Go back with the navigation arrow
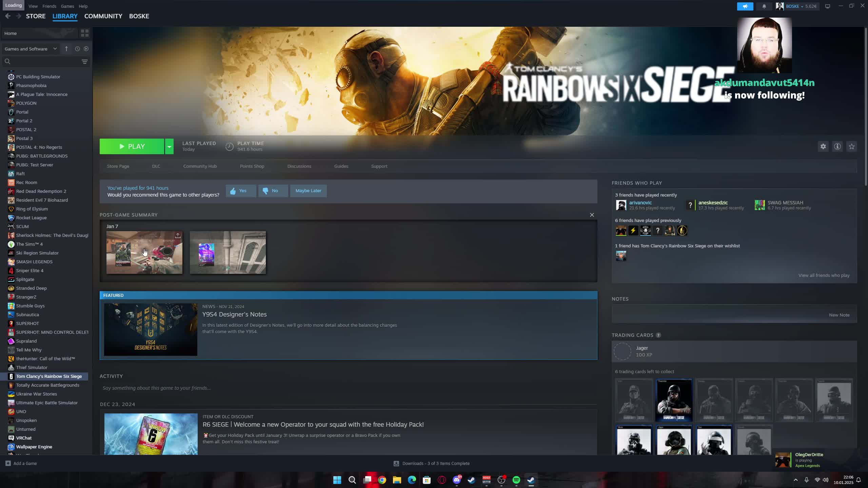Viewport: 868px width, 488px height. (x=8, y=16)
